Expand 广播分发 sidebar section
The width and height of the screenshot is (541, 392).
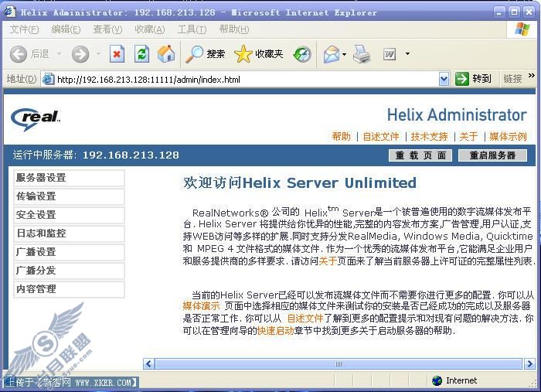(x=69, y=271)
